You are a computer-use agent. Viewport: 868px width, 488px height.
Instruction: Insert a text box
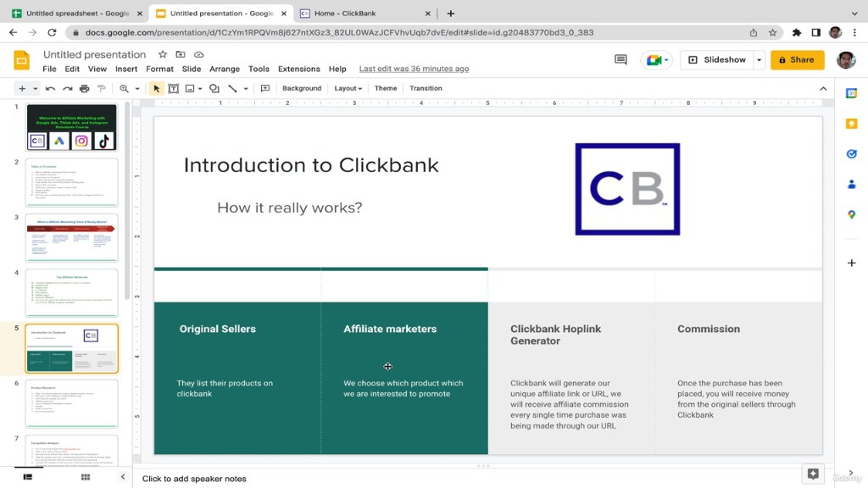point(173,88)
